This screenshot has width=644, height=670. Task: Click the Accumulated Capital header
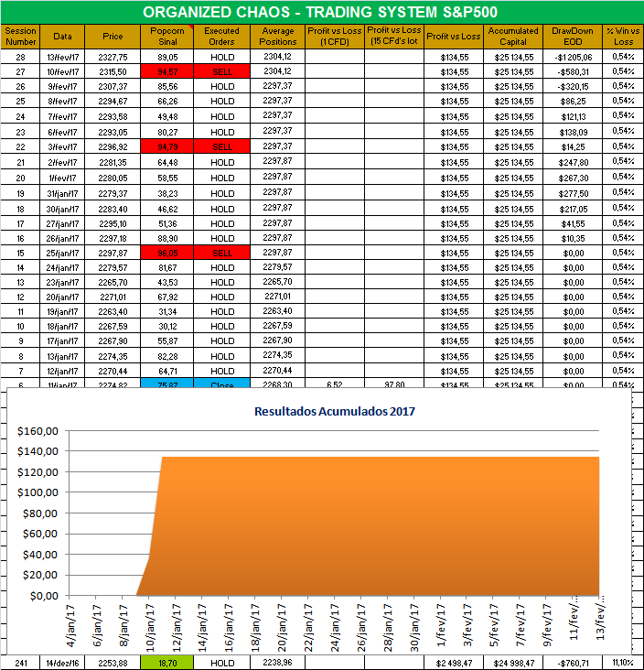513,37
